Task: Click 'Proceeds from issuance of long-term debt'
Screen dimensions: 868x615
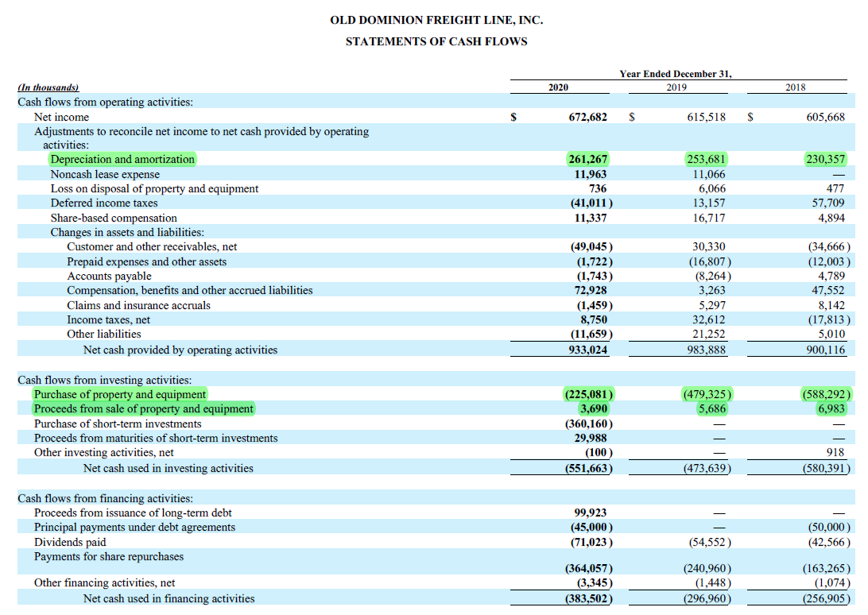Action: [x=133, y=513]
